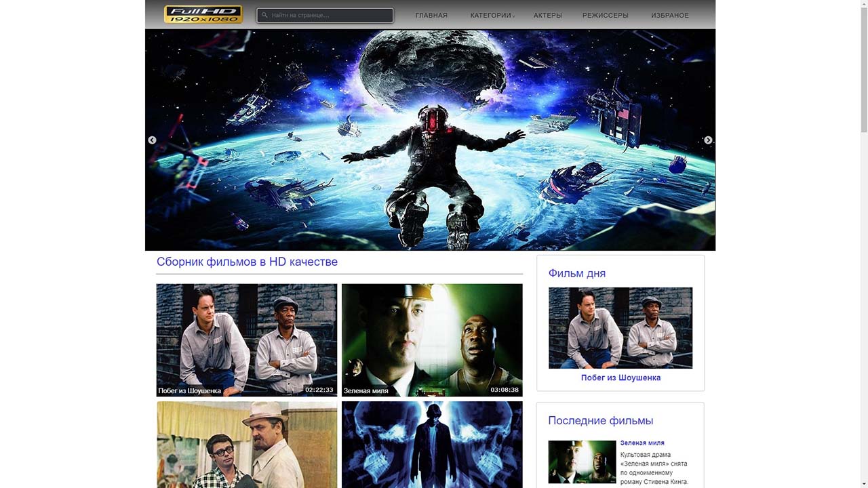Viewport: 868px width, 488px height.
Task: Click the heading Сборник фильмов в HD качестве
Action: tap(247, 262)
